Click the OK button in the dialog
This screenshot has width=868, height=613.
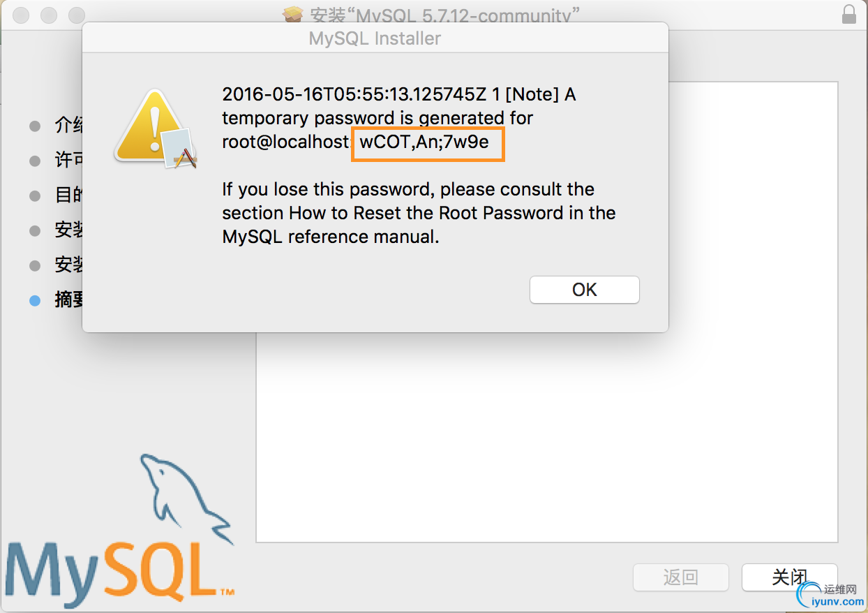point(585,290)
